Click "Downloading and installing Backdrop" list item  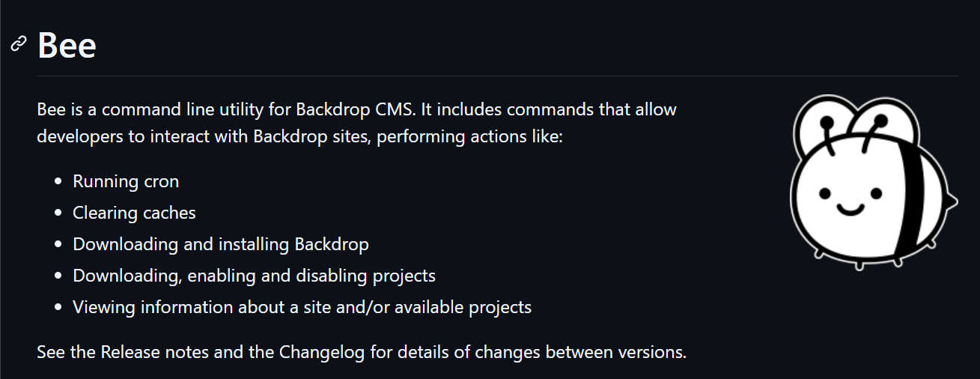click(x=221, y=244)
